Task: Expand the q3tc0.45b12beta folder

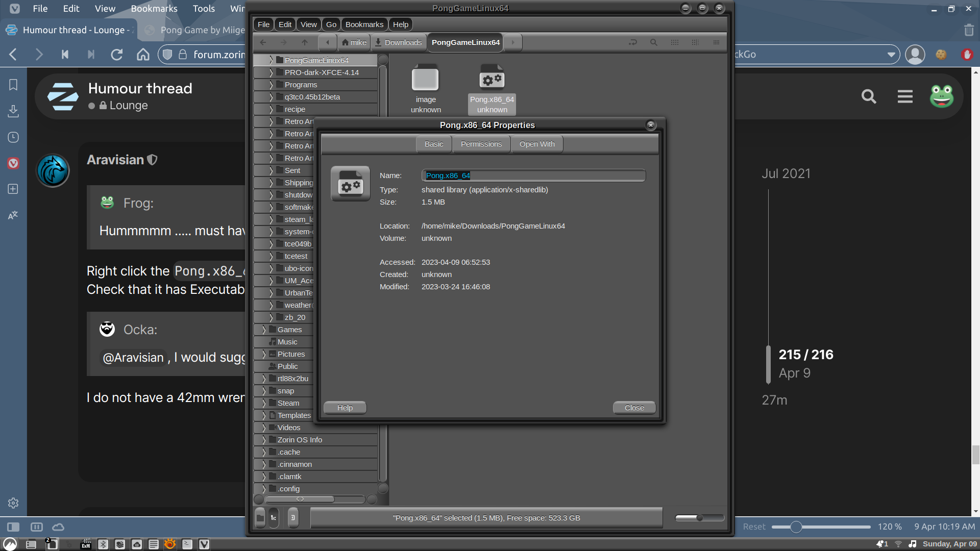Action: click(271, 97)
